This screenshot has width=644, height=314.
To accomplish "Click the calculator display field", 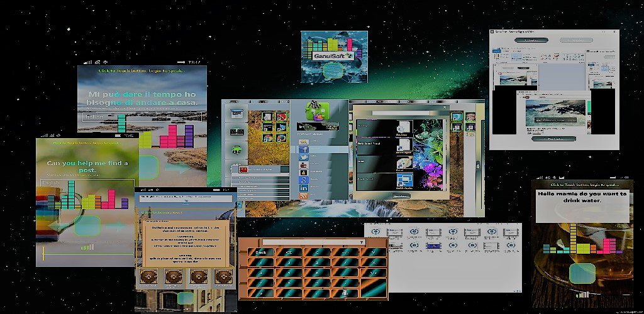I will (314, 242).
